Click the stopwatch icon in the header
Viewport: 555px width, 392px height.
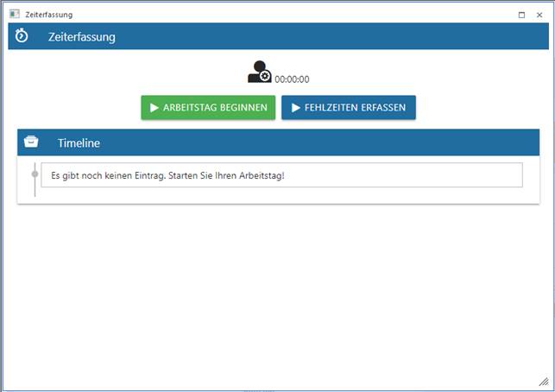[x=22, y=36]
